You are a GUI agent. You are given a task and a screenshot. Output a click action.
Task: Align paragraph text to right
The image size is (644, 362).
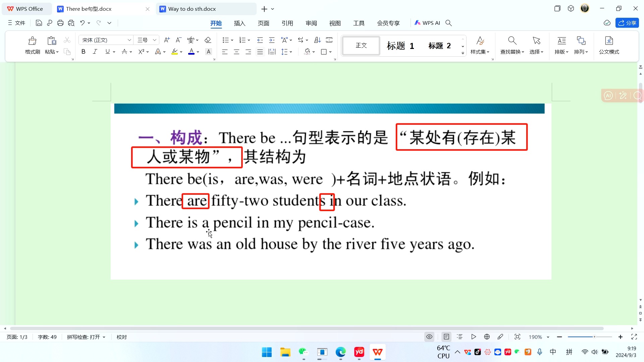pyautogui.click(x=248, y=52)
